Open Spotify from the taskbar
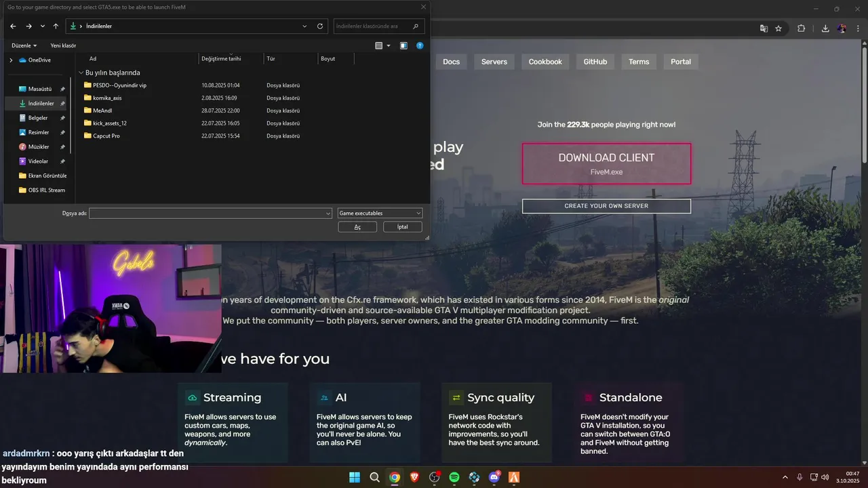 pos(454,477)
